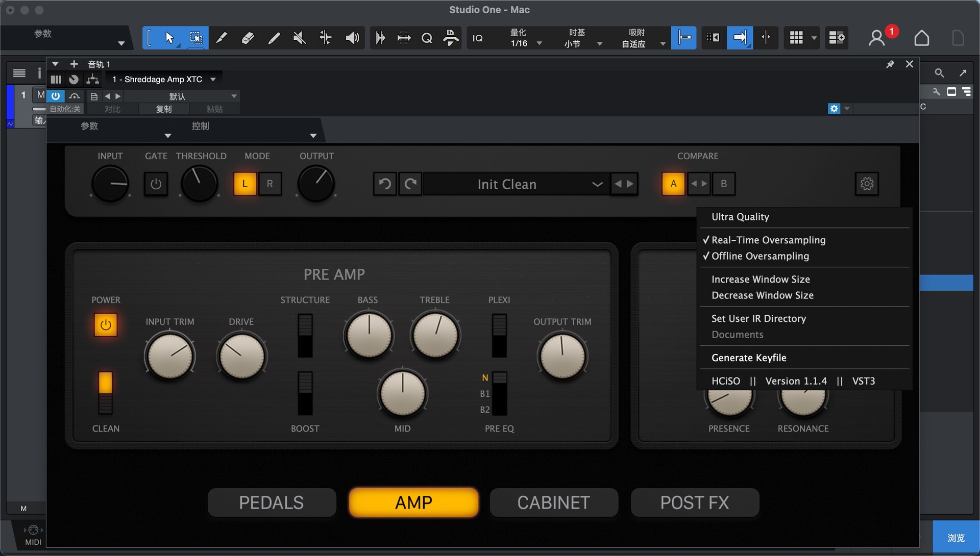Screen dimensions: 980x556
Task: Select the Paint pencil tool
Action: pos(274,38)
